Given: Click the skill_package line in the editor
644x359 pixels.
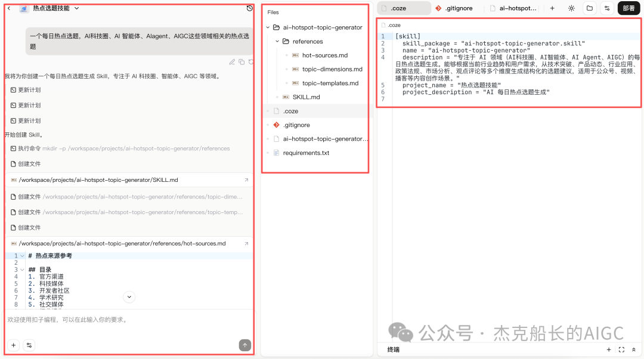Looking at the screenshot, I should (493, 44).
